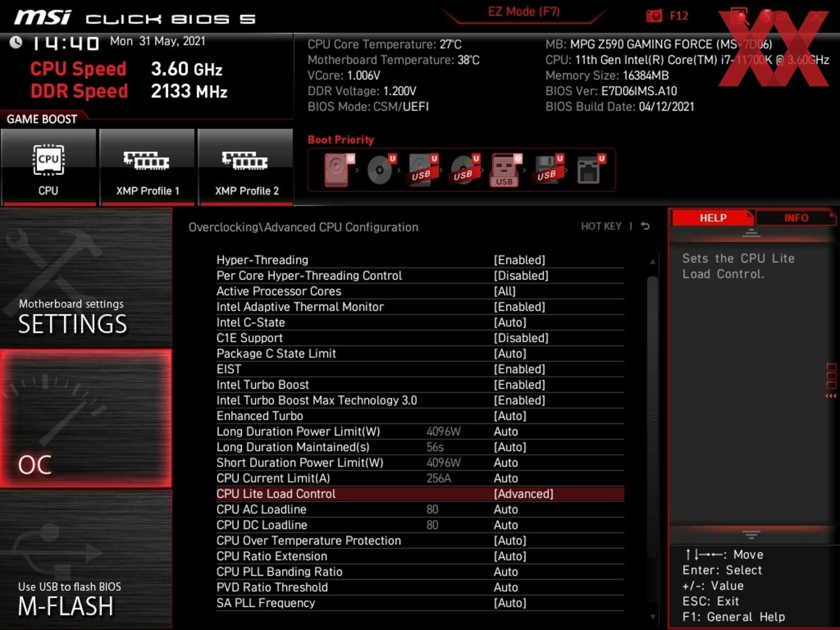Screen dimensions: 840x630
Task: Select the highlighted USB key boot device
Action: click(x=506, y=170)
